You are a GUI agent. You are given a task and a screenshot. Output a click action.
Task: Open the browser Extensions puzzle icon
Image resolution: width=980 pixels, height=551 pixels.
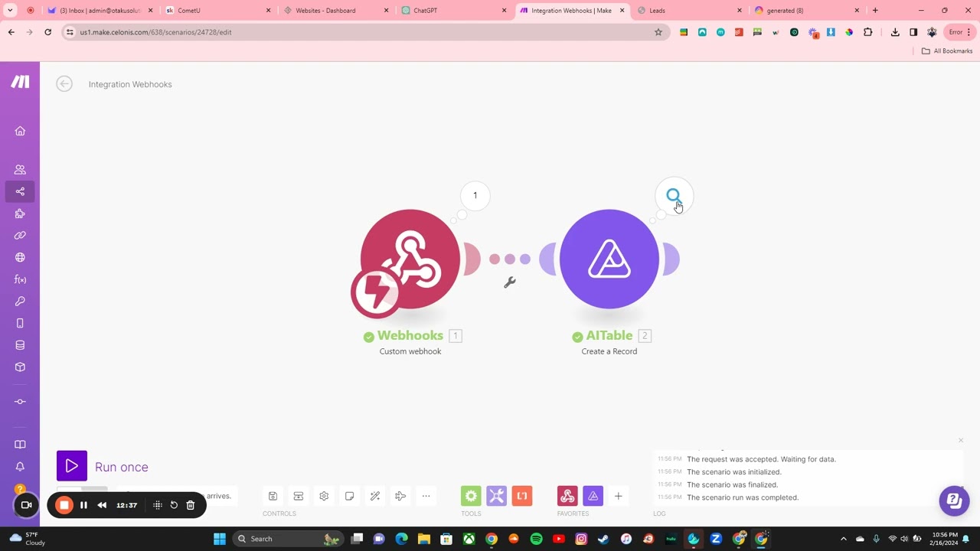tap(867, 32)
